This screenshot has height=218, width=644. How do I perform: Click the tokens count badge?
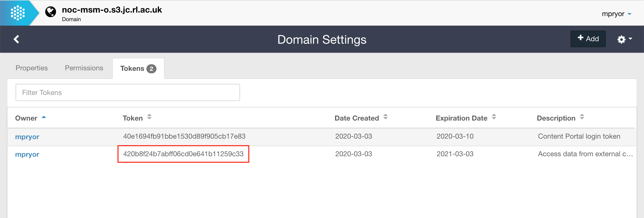pyautogui.click(x=151, y=69)
